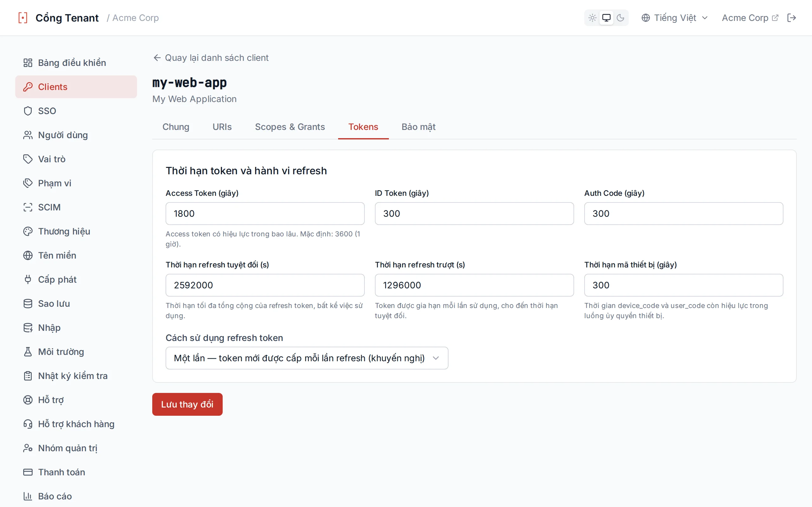This screenshot has width=812, height=507.
Task: Open the Scopes & Grants tab
Action: [290, 127]
